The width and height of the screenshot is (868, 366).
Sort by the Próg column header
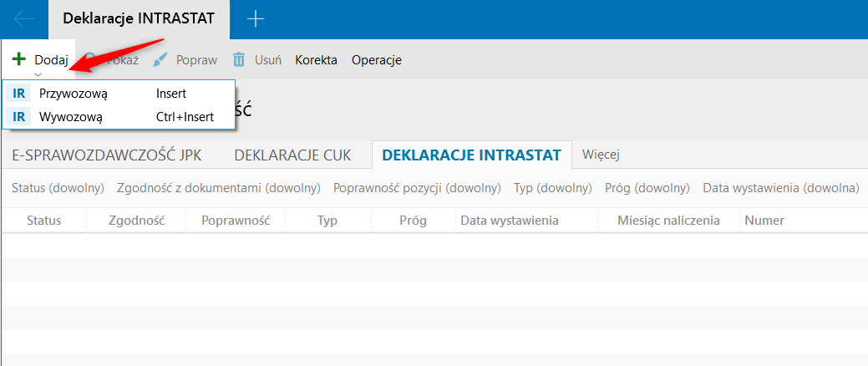(x=413, y=221)
